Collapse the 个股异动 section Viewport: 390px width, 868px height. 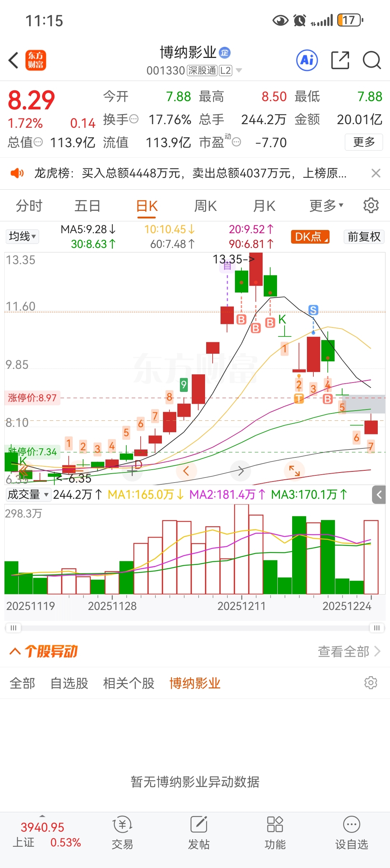(x=15, y=651)
